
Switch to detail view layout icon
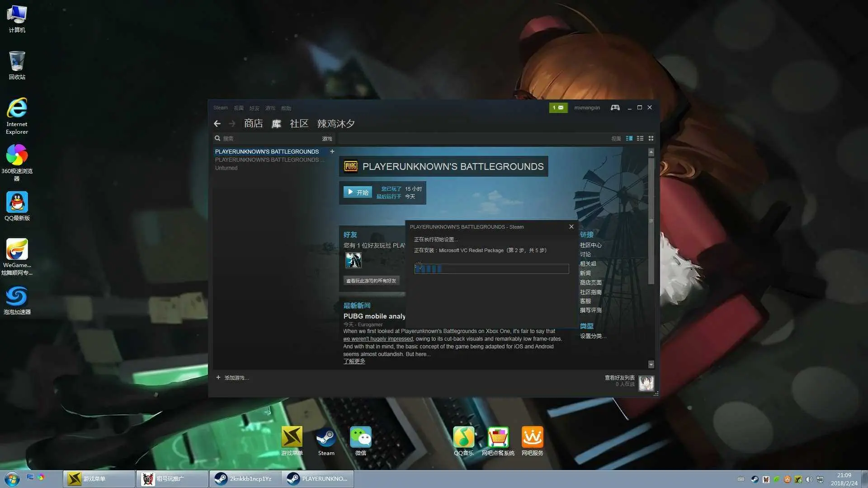click(629, 138)
